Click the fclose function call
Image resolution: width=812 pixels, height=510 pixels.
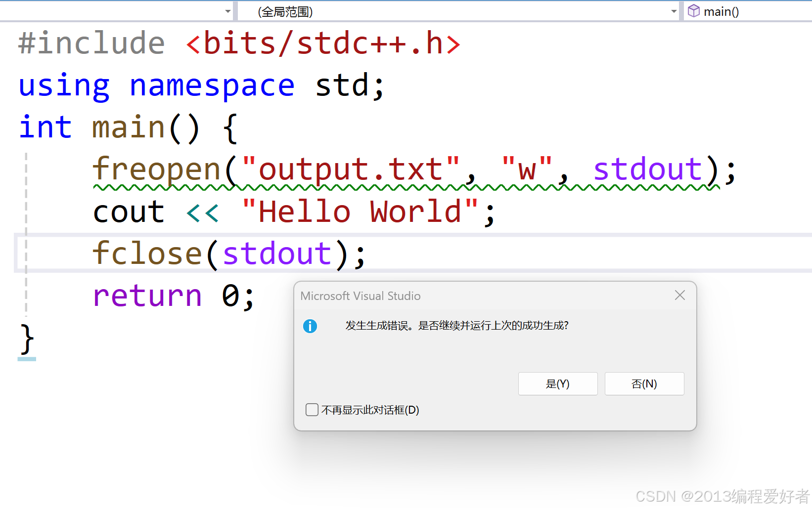(147, 254)
